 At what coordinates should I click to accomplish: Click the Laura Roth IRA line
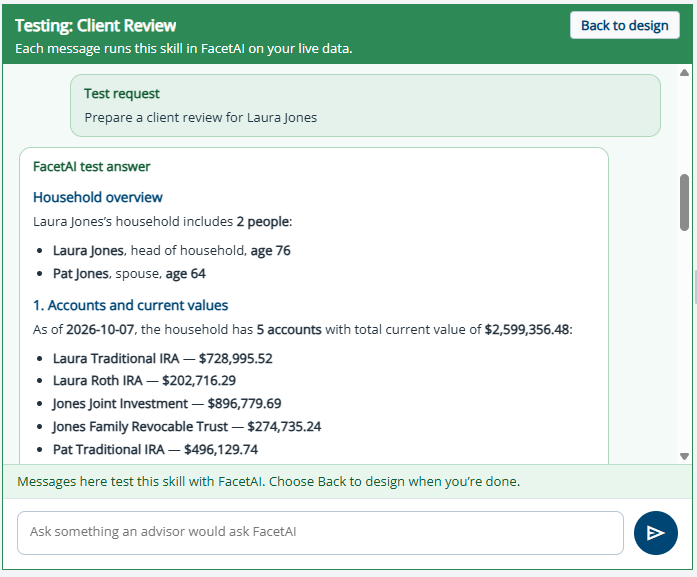144,381
